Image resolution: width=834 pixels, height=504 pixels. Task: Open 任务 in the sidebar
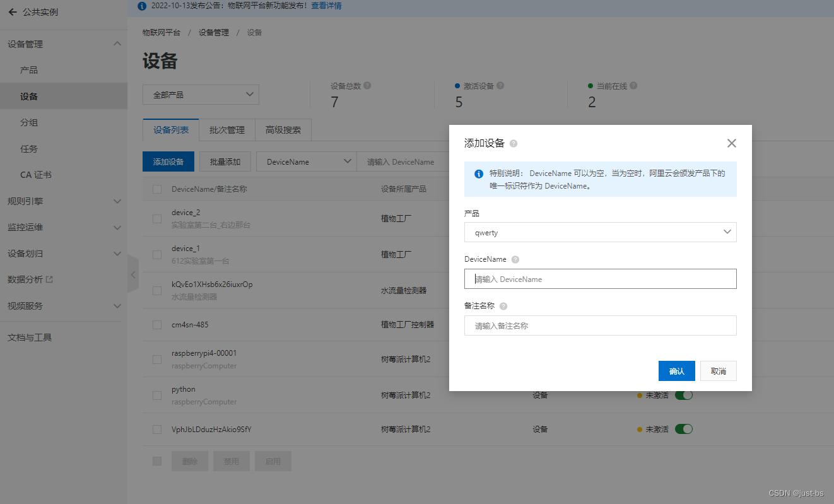pos(29,149)
